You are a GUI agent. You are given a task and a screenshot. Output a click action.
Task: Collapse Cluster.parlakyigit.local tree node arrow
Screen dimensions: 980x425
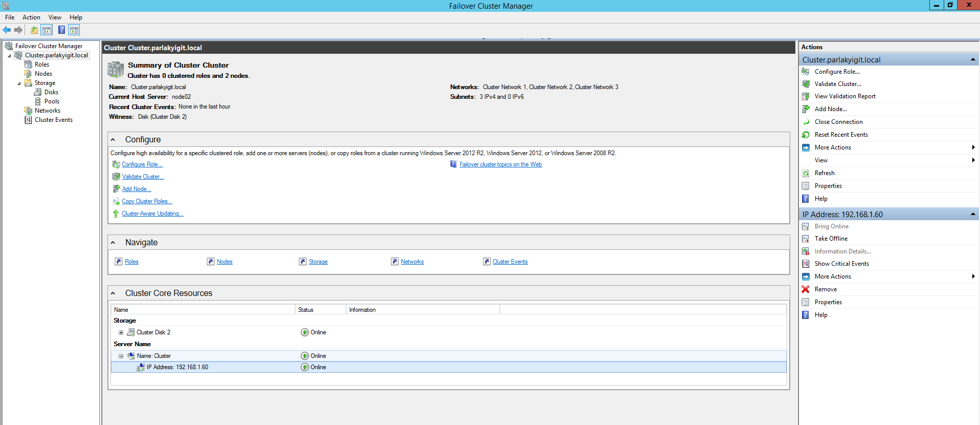coord(9,55)
